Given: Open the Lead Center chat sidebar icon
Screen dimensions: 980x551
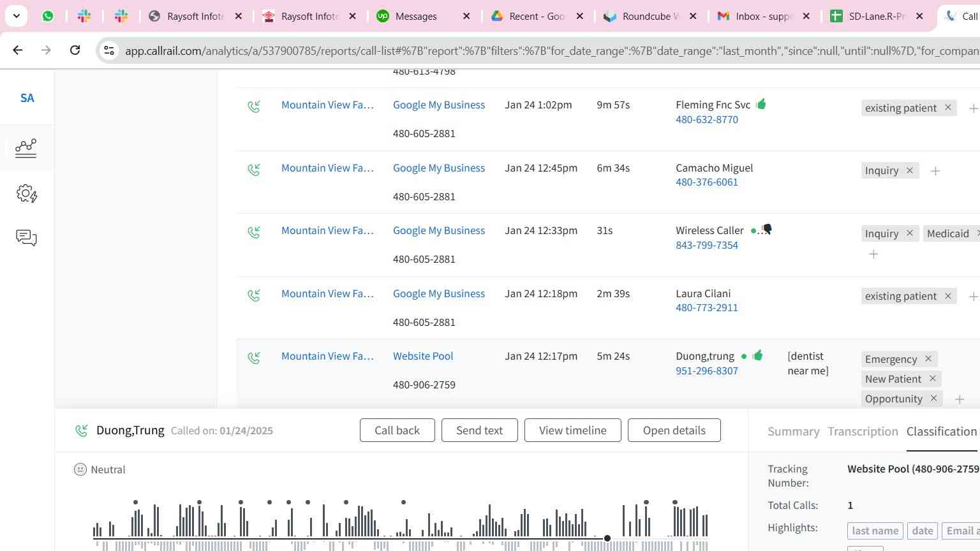Looking at the screenshot, I should tap(26, 238).
